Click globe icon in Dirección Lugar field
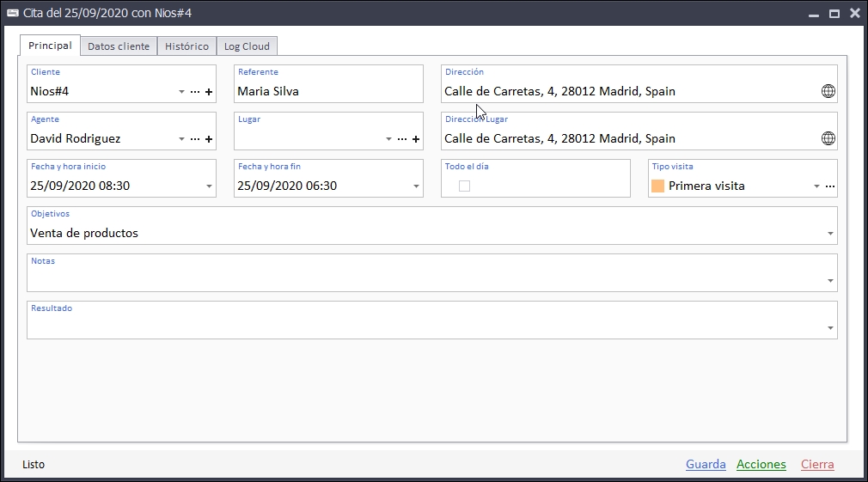The image size is (868, 482). (x=828, y=138)
